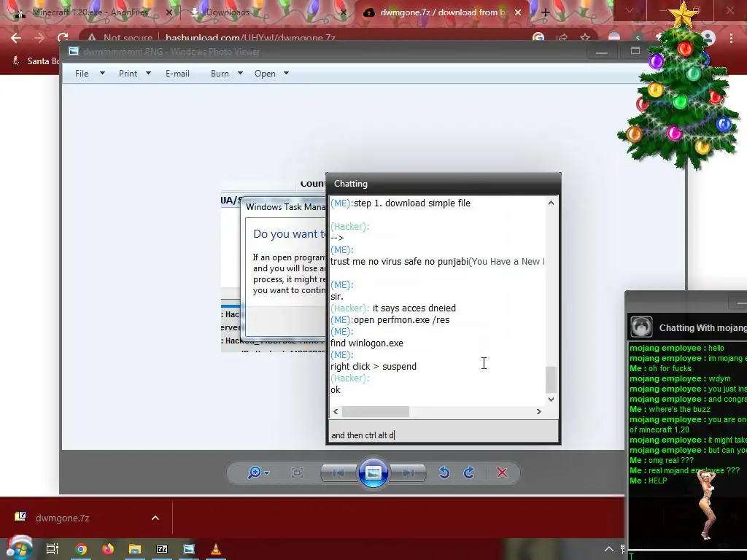This screenshot has width=747, height=560.
Task: Click the zoom magnifier in Photo Viewer
Action: (255, 472)
